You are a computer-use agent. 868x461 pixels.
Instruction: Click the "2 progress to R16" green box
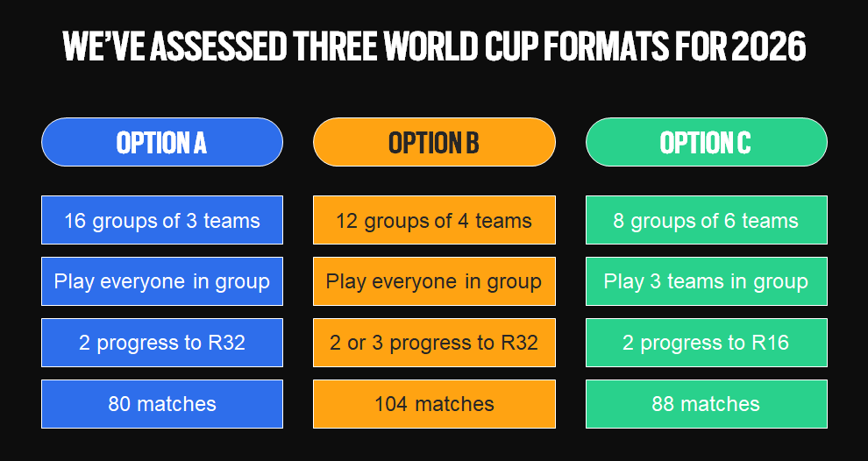[706, 343]
